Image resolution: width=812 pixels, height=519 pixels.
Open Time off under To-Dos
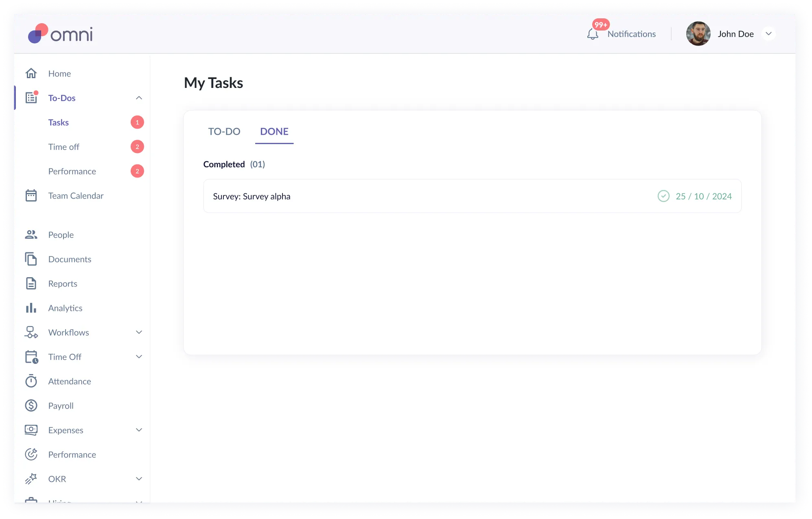64,147
